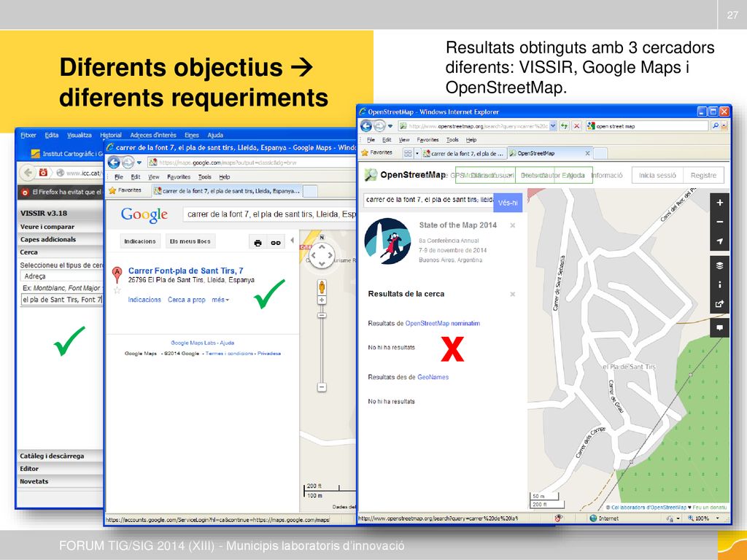The image size is (747, 560).
Task: Show my location on OpenStreetMap
Action: point(719,241)
